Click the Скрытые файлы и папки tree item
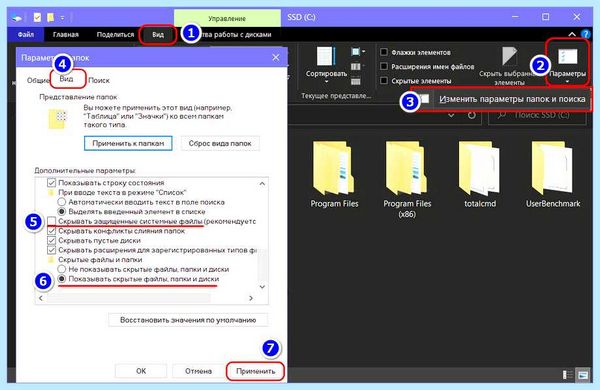600x390 pixels. pos(100,259)
